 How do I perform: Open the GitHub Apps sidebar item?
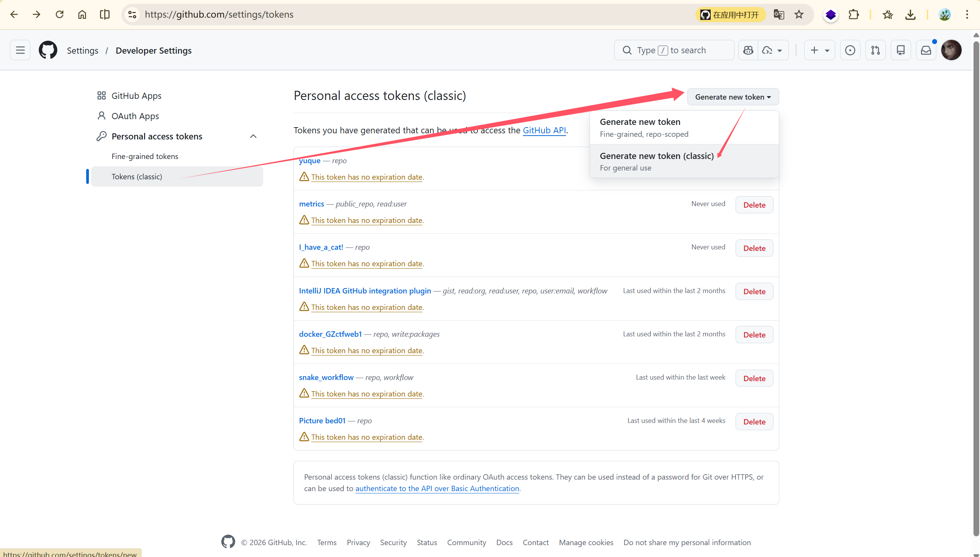(x=136, y=96)
